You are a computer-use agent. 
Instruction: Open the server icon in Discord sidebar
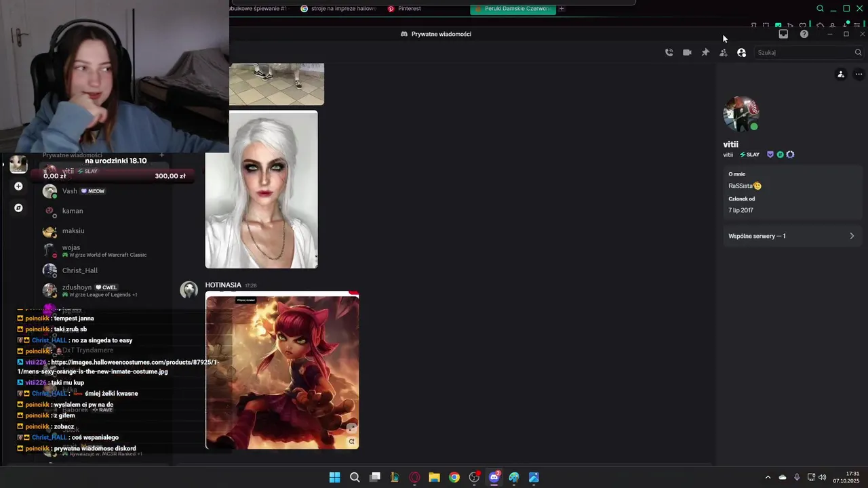(x=18, y=163)
